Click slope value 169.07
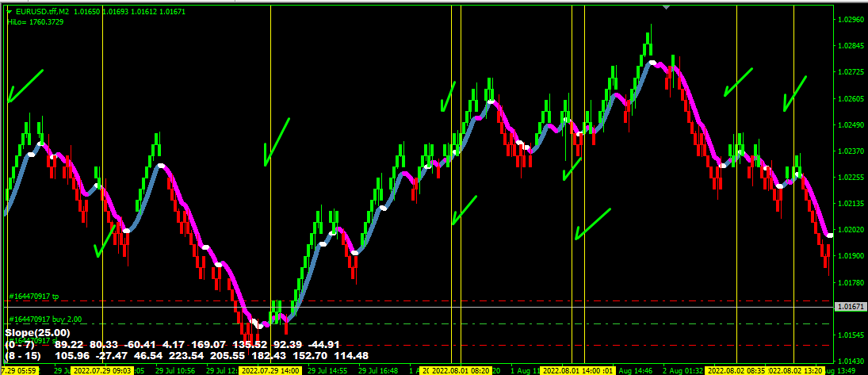Image resolution: width=868 pixels, height=375 pixels. (x=208, y=345)
